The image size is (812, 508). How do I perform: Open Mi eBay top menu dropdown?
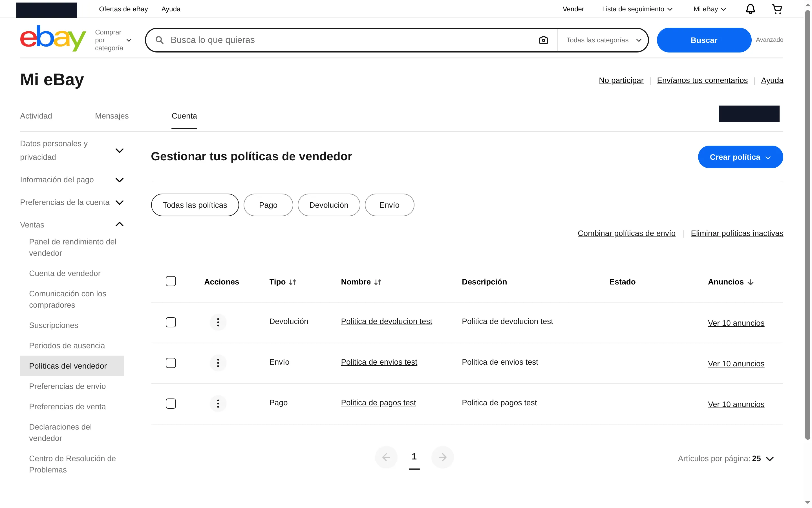pyautogui.click(x=710, y=9)
